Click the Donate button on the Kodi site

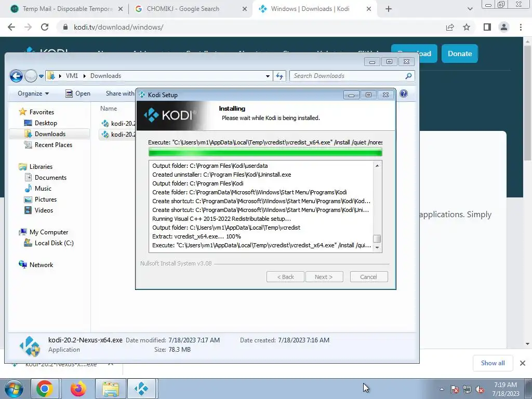pos(460,54)
